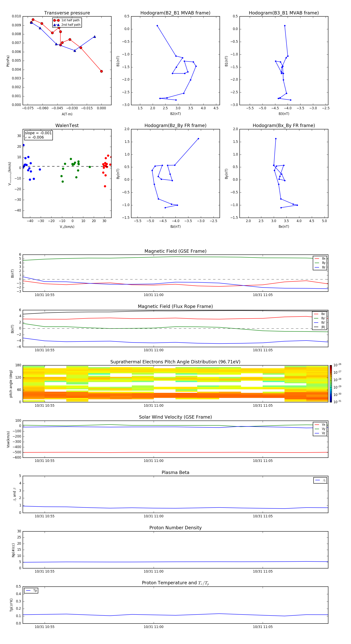
Task: Click "10/31 10:55" tick under Flux Rope panel
Action: pyautogui.click(x=44, y=350)
